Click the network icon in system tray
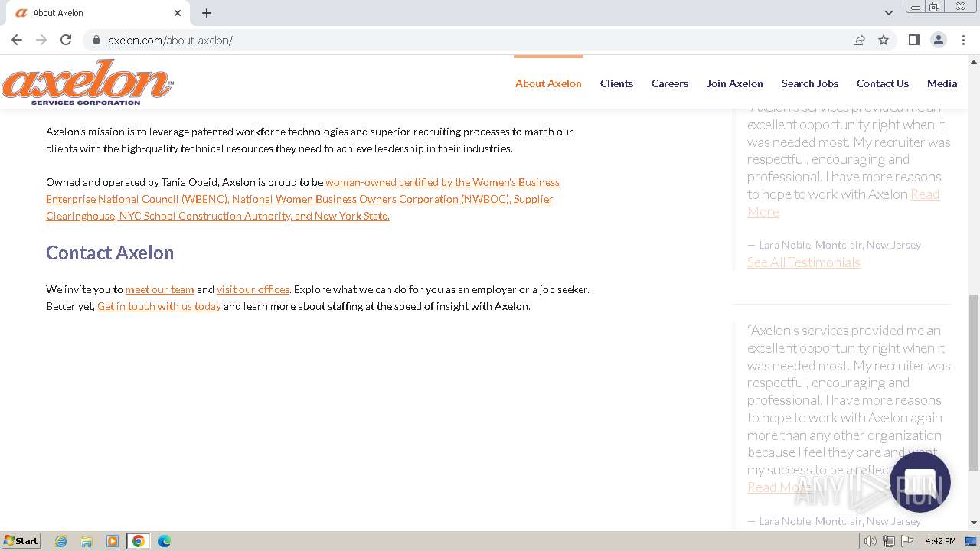The width and height of the screenshot is (980, 551). 889,541
